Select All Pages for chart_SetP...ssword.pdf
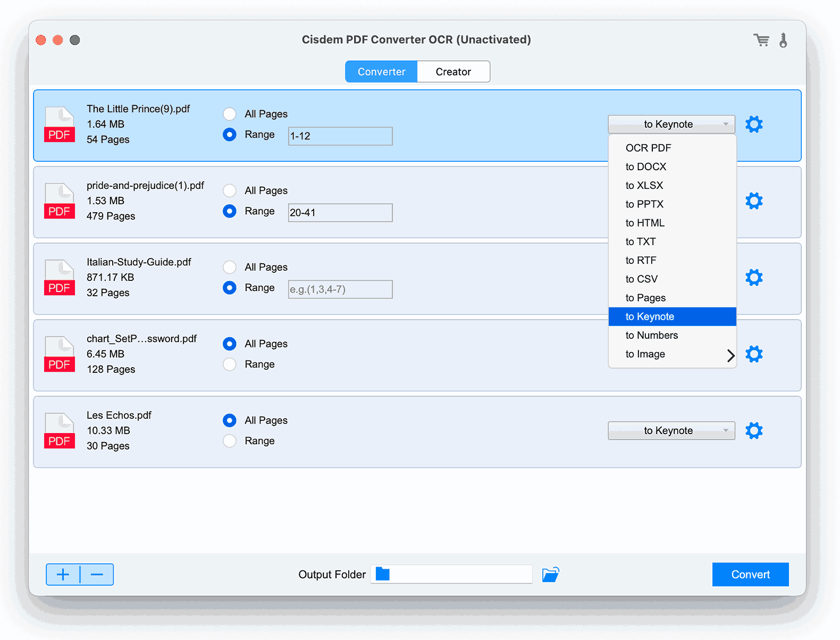The width and height of the screenshot is (840, 640). pyautogui.click(x=230, y=344)
